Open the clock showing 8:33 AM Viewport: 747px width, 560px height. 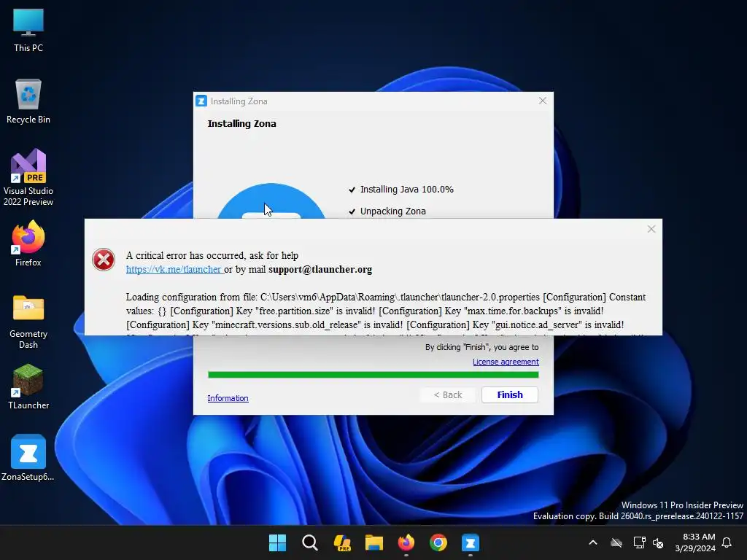pyautogui.click(x=695, y=542)
